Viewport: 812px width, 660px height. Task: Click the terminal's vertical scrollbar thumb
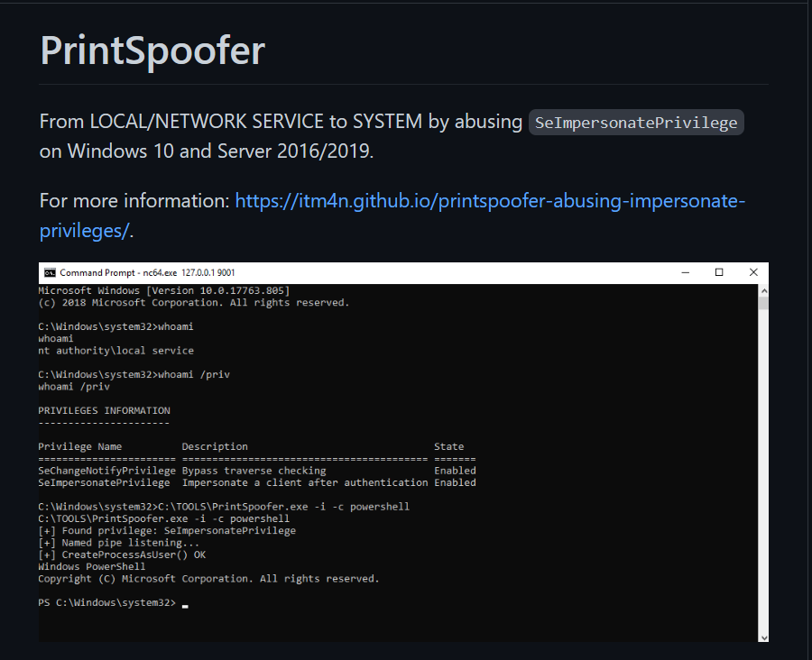click(x=763, y=303)
